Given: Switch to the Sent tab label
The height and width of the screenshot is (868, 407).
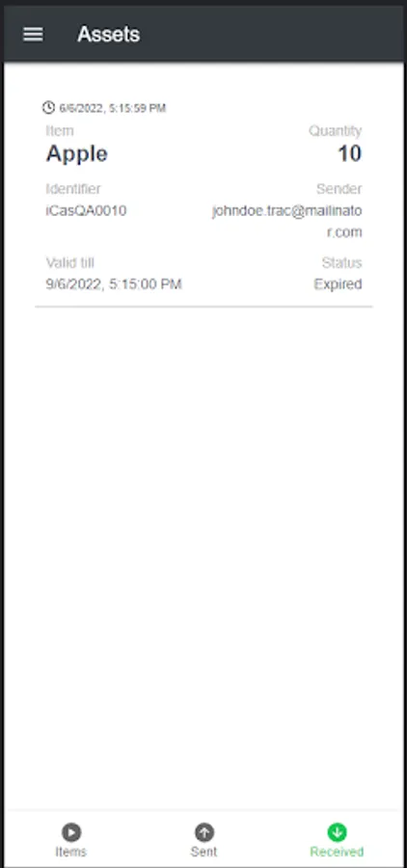Looking at the screenshot, I should point(203,852).
